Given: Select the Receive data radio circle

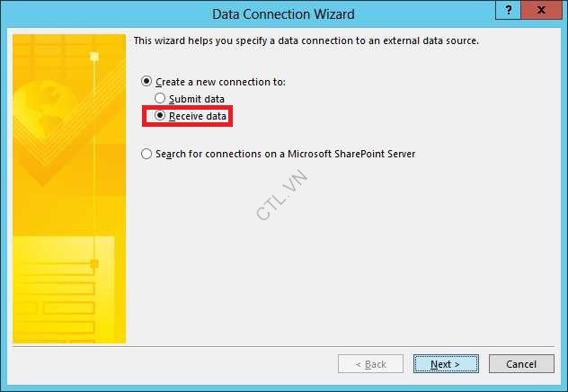Looking at the screenshot, I should (160, 115).
